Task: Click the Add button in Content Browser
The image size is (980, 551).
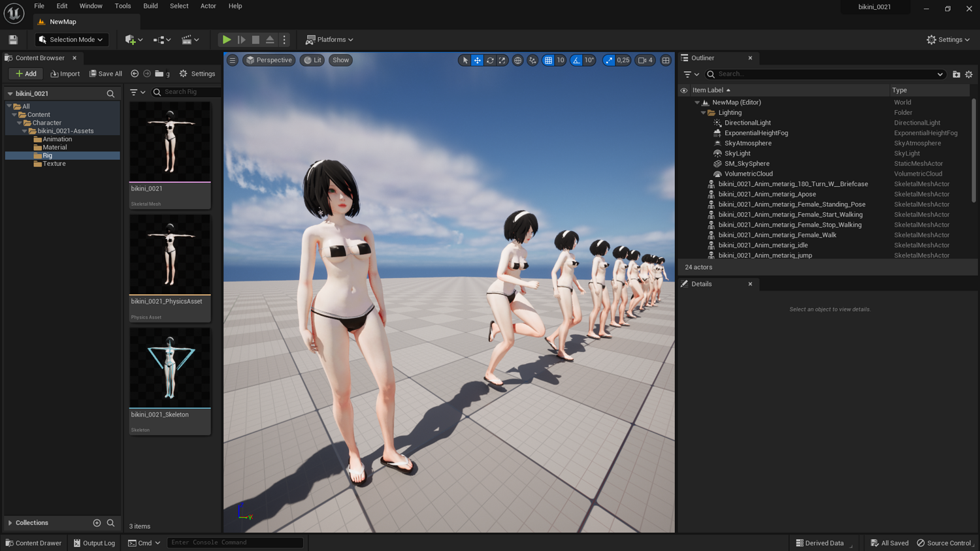Action: 26,74
